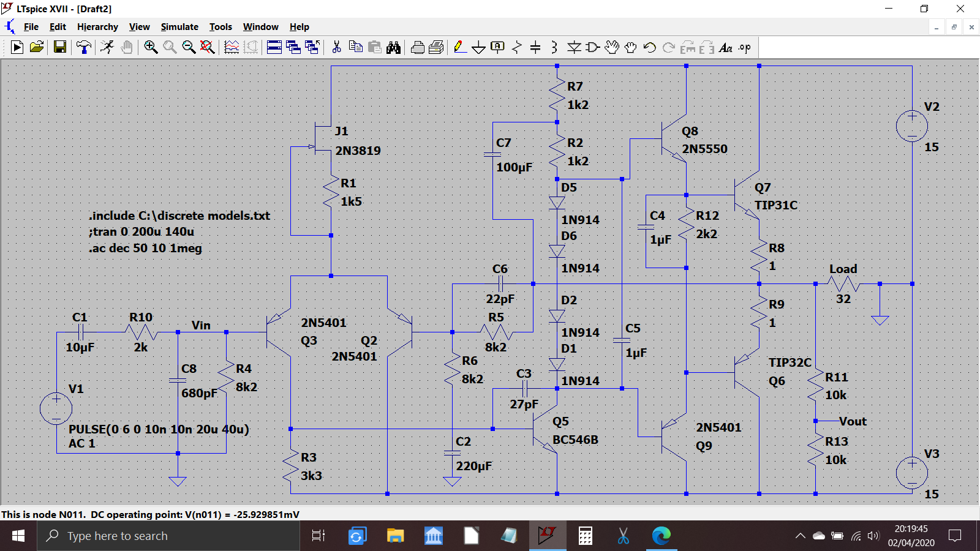Select the Label Net tool
The image size is (980, 551).
[498, 47]
